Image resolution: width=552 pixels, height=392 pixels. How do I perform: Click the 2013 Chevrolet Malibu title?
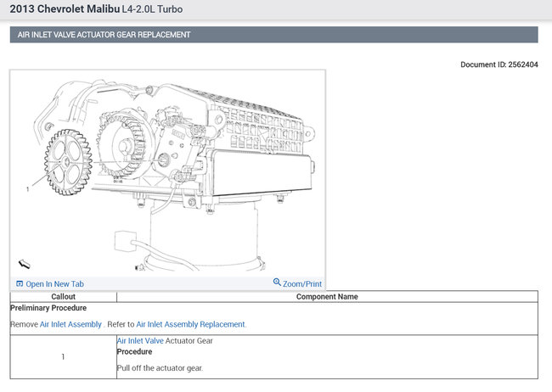(x=65, y=9)
